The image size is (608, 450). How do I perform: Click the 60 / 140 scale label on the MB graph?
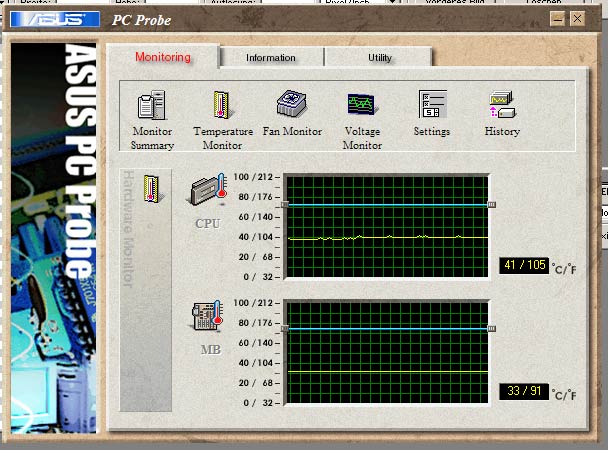point(256,343)
